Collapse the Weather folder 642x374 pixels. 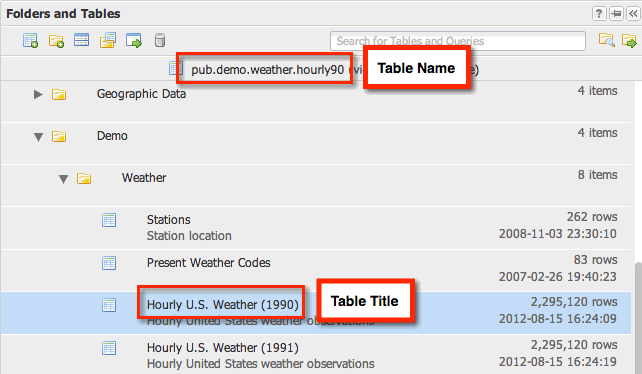click(63, 179)
